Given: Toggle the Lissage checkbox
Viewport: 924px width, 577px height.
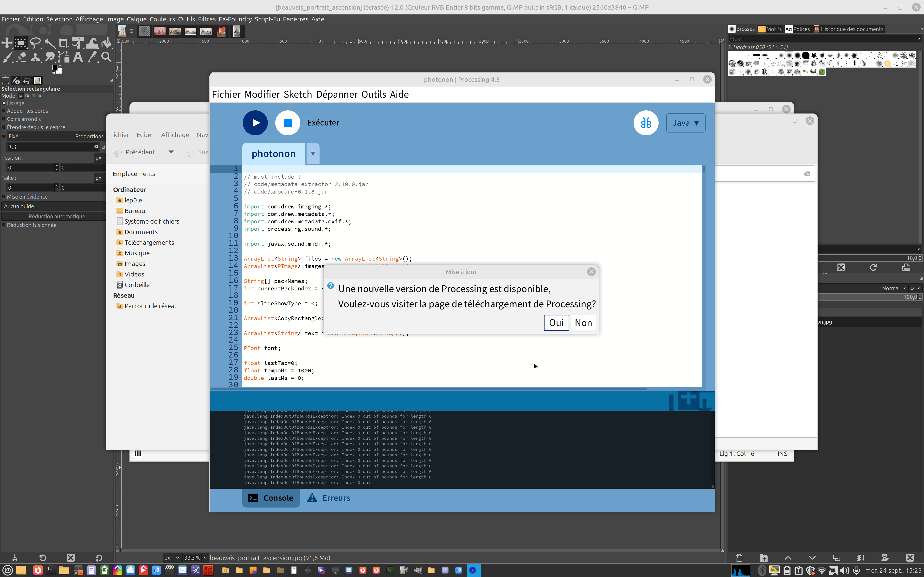Looking at the screenshot, I should (4, 103).
